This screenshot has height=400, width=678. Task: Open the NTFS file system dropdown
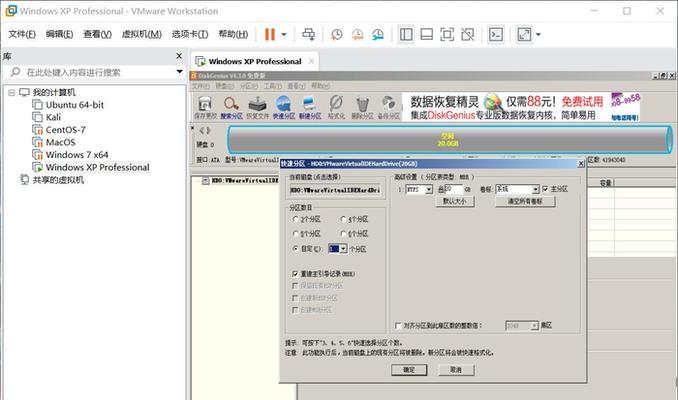[429, 189]
